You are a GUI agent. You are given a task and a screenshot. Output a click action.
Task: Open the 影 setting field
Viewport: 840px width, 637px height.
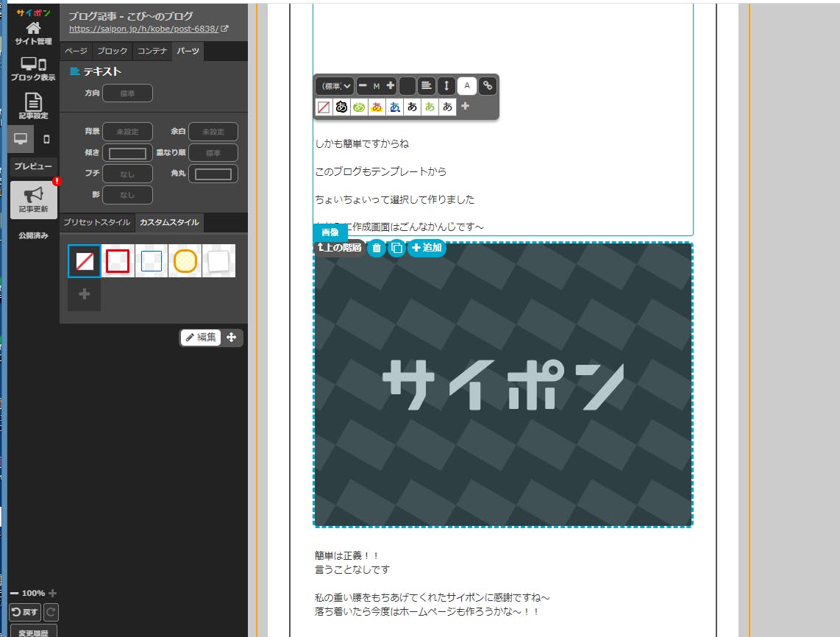pyautogui.click(x=127, y=195)
